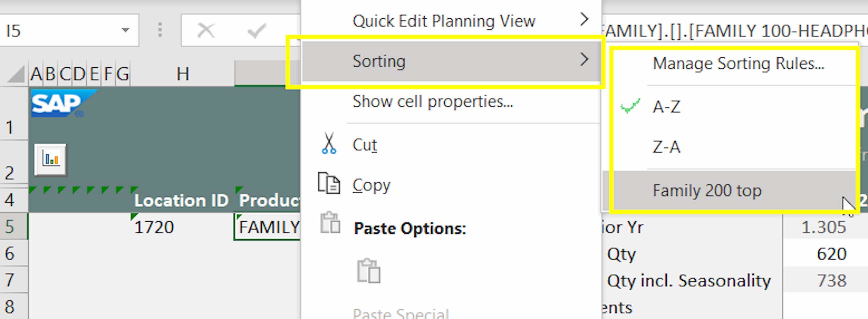Expand the Sorting submenu chevron

click(x=585, y=61)
